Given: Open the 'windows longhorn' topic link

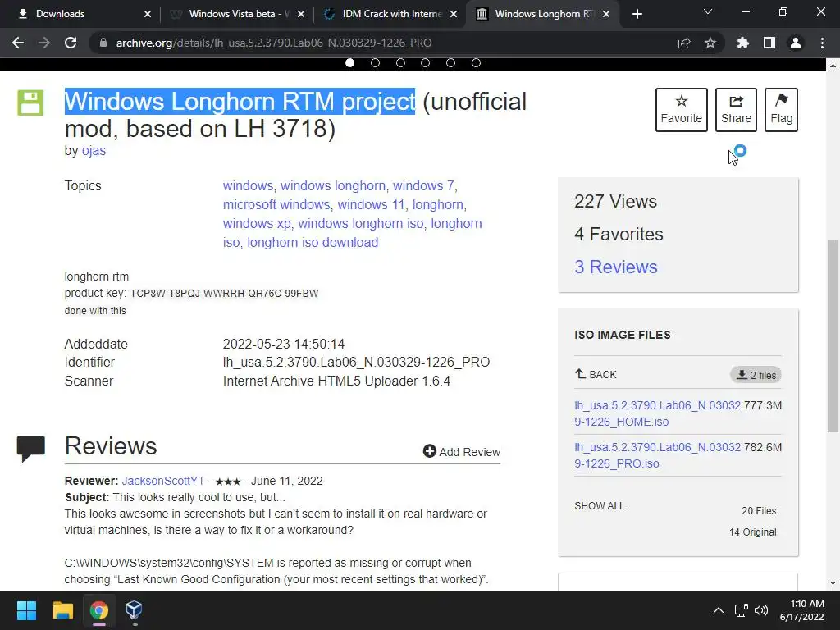Looking at the screenshot, I should click(x=333, y=186).
